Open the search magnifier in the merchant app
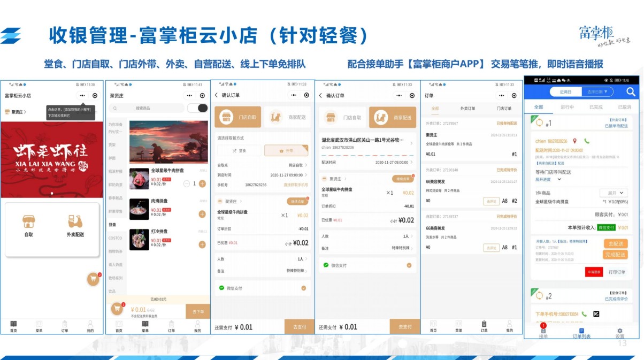 click(x=632, y=91)
